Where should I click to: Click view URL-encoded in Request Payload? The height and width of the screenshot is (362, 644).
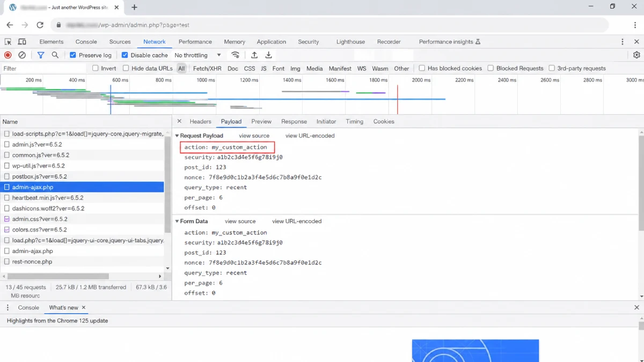[310, 136]
